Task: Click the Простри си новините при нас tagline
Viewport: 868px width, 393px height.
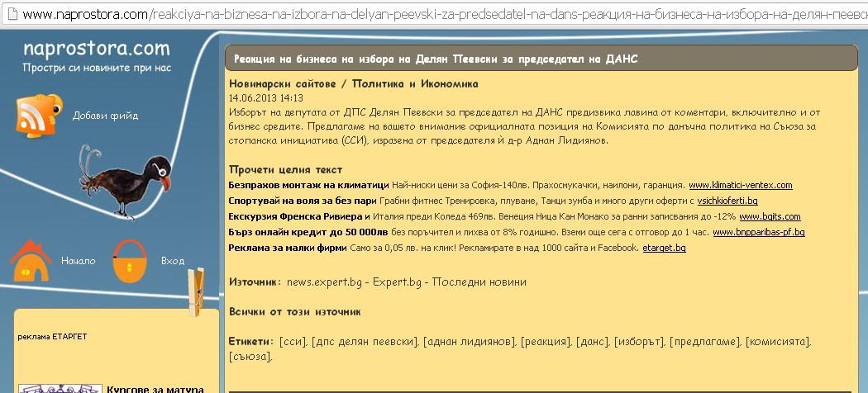Action: click(97, 68)
